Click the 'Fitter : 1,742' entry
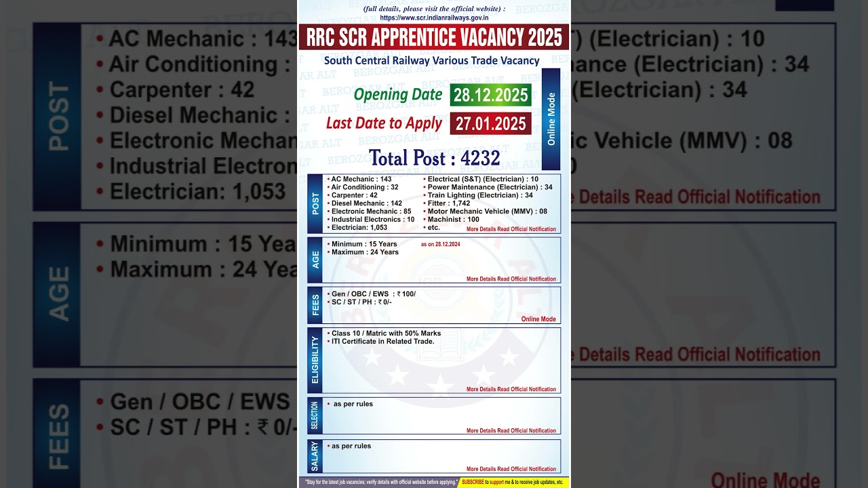868x488 pixels. tap(448, 203)
